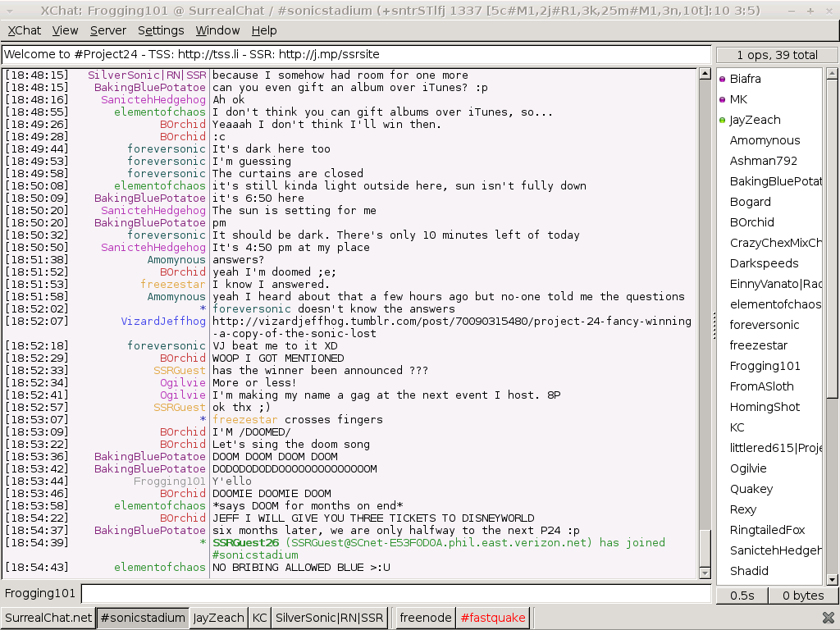The width and height of the screenshot is (840, 630).
Task: Click the purple status dot beside Biafra
Action: pyautogui.click(x=723, y=80)
